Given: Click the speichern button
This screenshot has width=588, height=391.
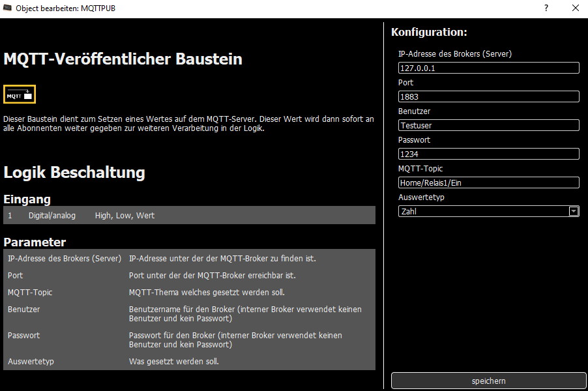Looking at the screenshot, I should click(488, 381).
